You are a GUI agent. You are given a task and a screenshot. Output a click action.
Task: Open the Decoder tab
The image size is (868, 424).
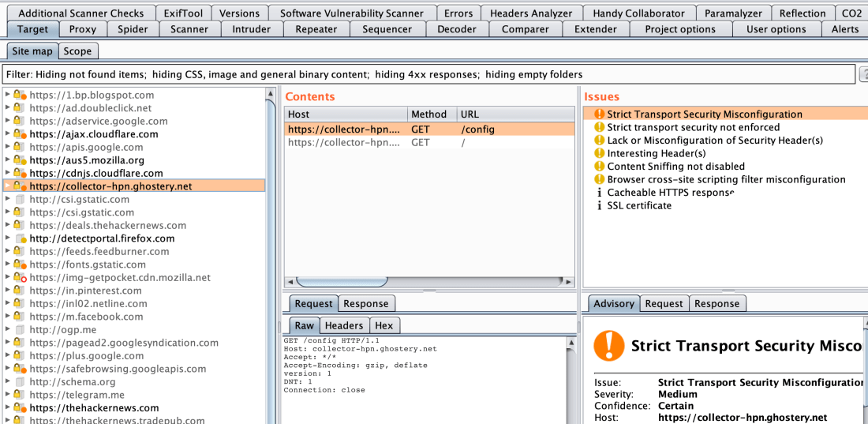(x=457, y=29)
